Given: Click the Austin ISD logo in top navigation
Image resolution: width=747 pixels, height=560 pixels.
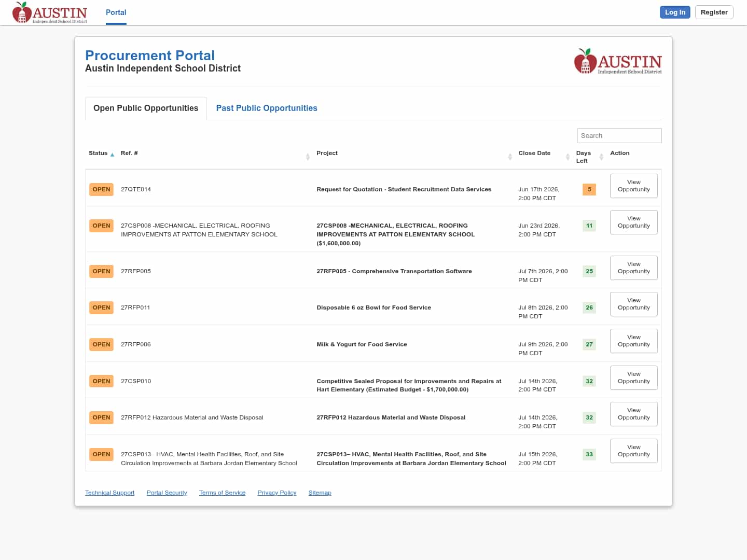Looking at the screenshot, I should click(x=50, y=12).
